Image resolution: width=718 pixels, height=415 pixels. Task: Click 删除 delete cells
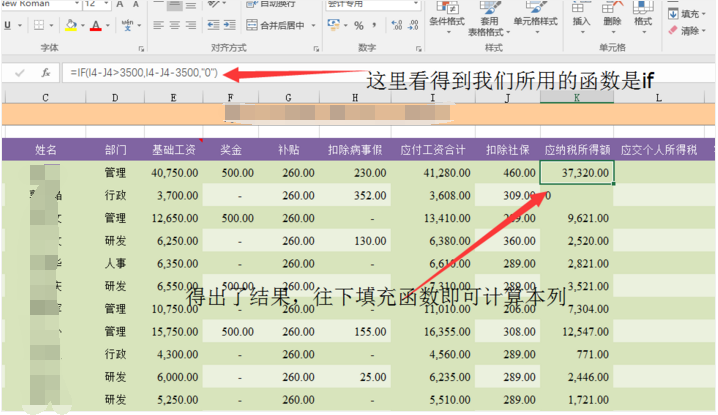(612, 18)
